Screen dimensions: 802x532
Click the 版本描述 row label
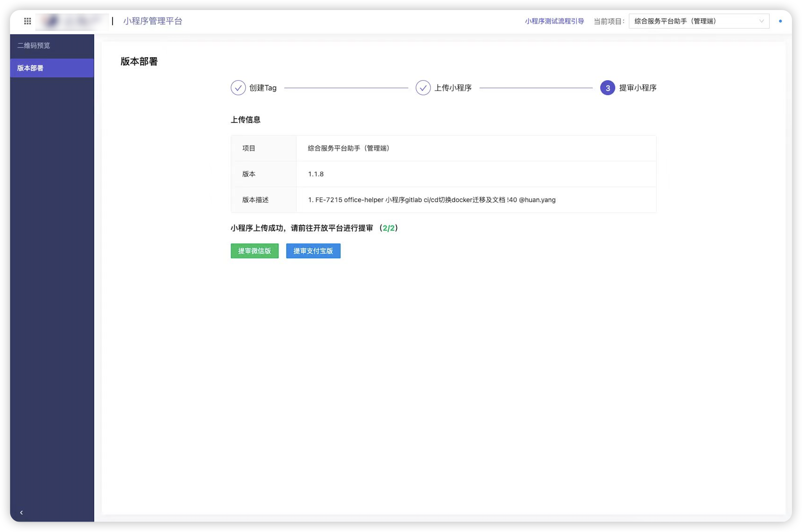[255, 200]
